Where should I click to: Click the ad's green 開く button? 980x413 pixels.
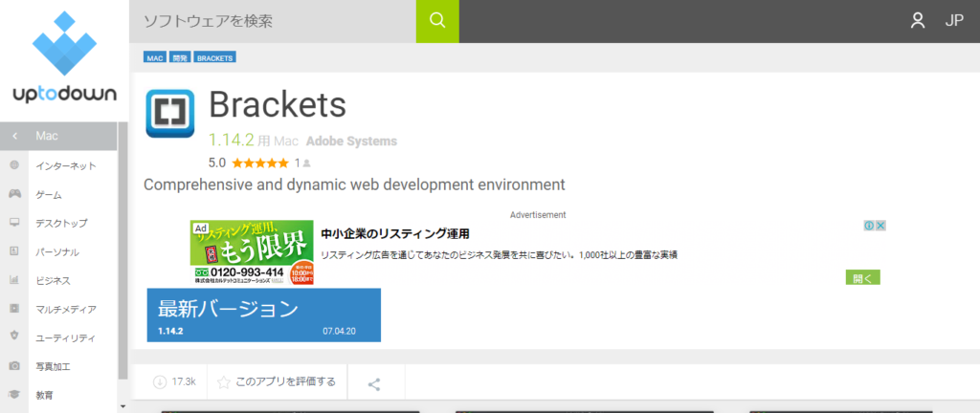pos(863,277)
